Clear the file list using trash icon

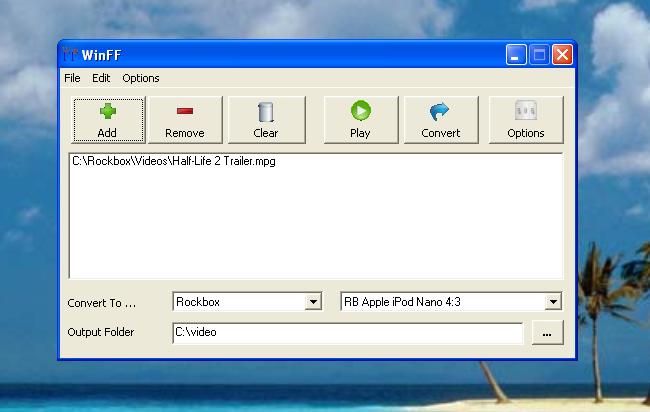[265, 120]
